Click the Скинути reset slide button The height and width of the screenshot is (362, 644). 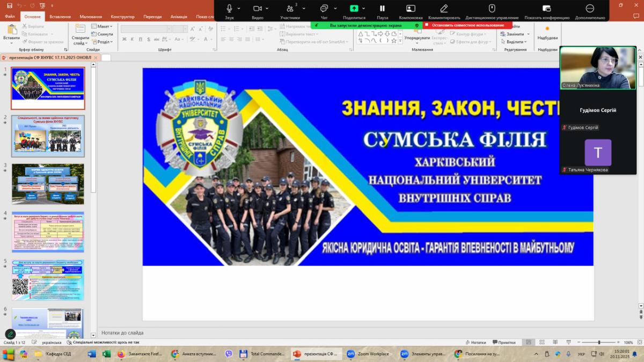tap(102, 34)
